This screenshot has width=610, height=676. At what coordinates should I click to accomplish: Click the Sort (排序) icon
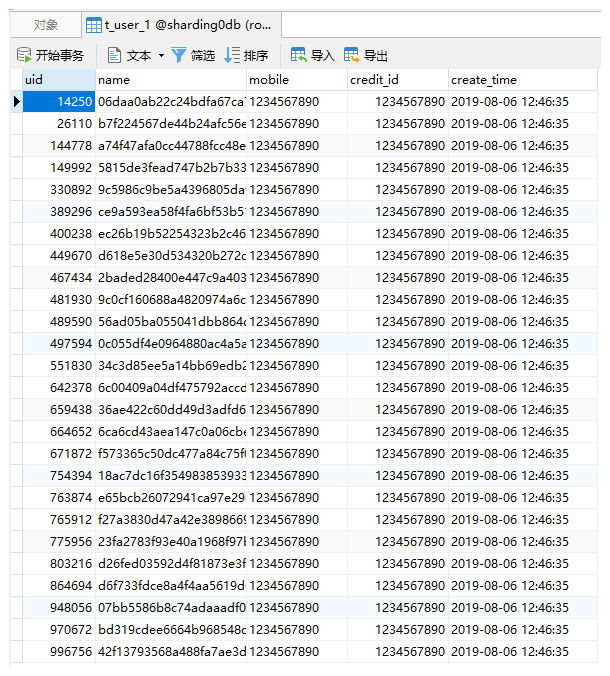232,55
